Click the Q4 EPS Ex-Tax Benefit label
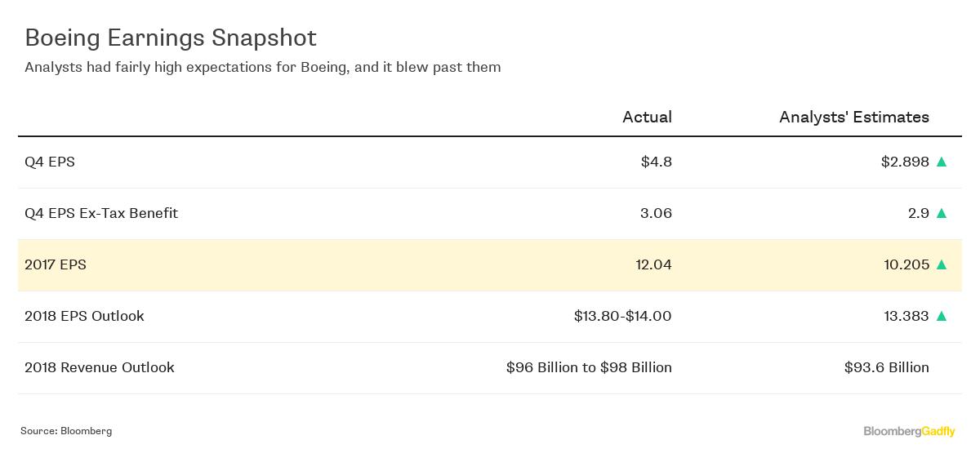Image resolution: width=980 pixels, height=462 pixels. 101,213
